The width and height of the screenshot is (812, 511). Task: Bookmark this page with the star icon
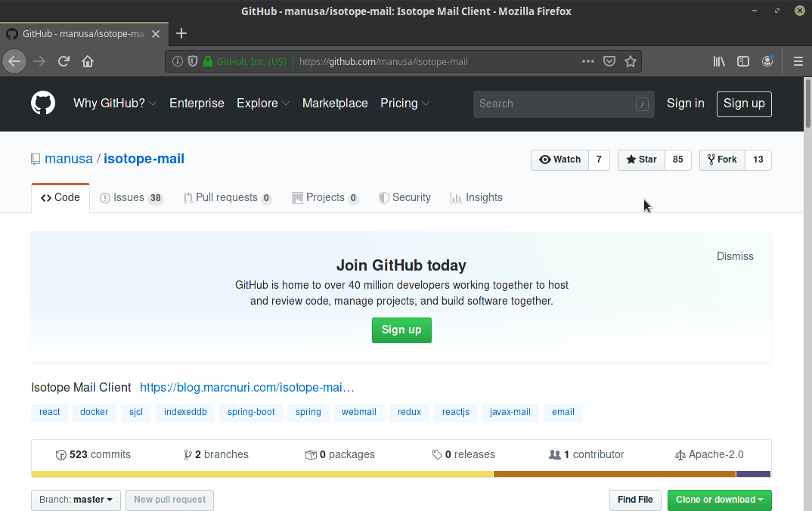(631, 62)
